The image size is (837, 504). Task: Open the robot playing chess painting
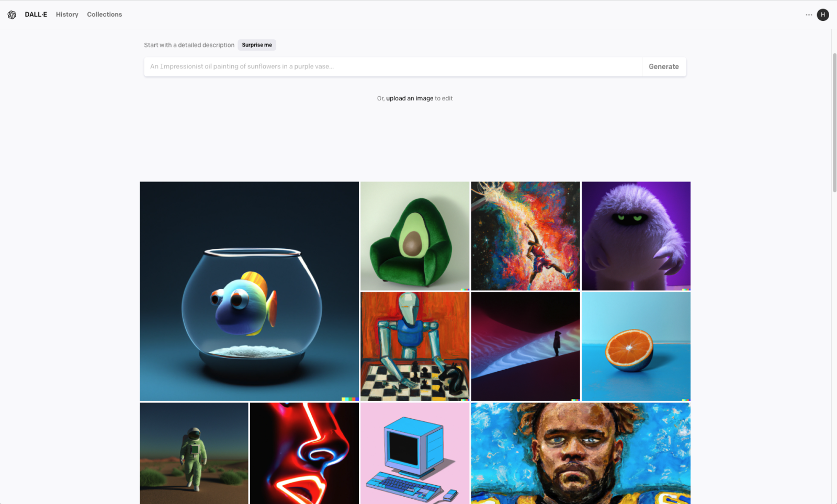[415, 347]
